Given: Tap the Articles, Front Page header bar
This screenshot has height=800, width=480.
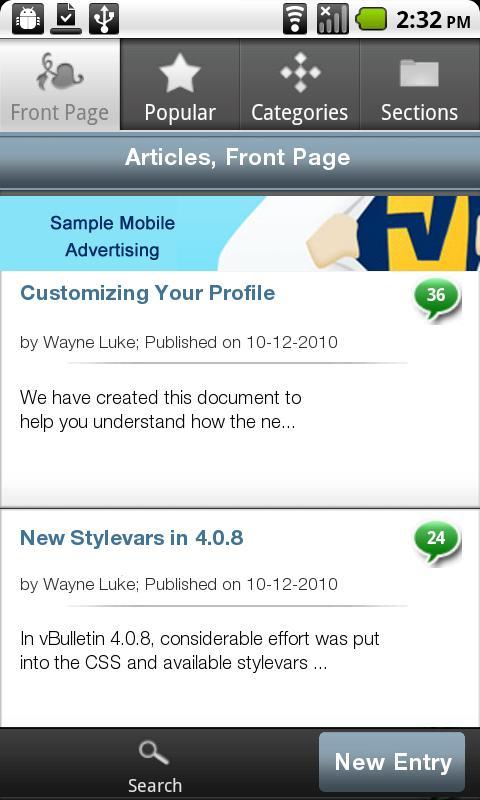Looking at the screenshot, I should point(240,160).
